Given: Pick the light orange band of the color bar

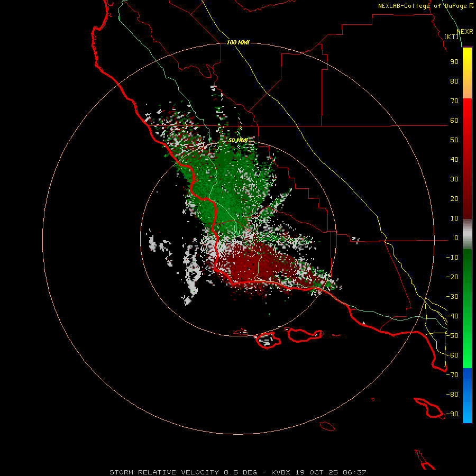Looking at the screenshot, I should (467, 90).
